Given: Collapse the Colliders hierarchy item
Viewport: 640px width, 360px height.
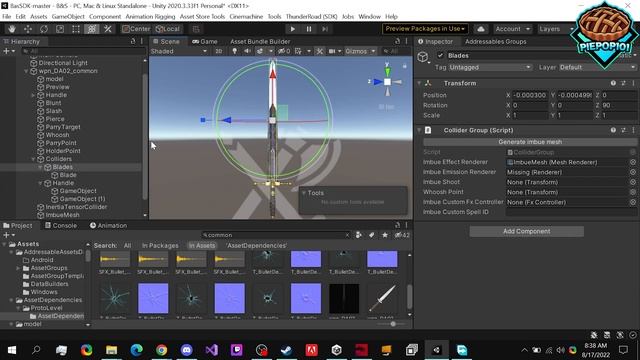Looking at the screenshot, I should pos(33,159).
